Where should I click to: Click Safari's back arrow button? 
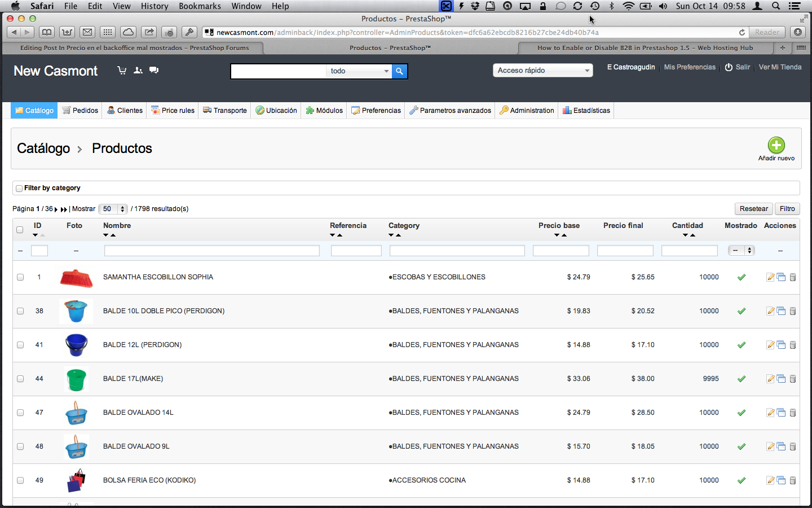tap(14, 32)
